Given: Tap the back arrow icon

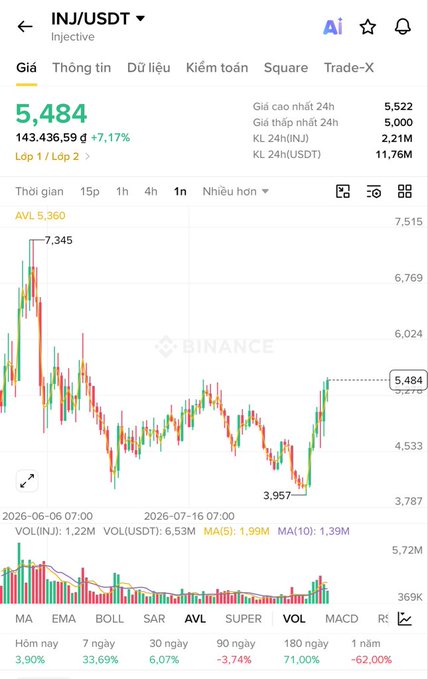Looking at the screenshot, I should tap(25, 27).
